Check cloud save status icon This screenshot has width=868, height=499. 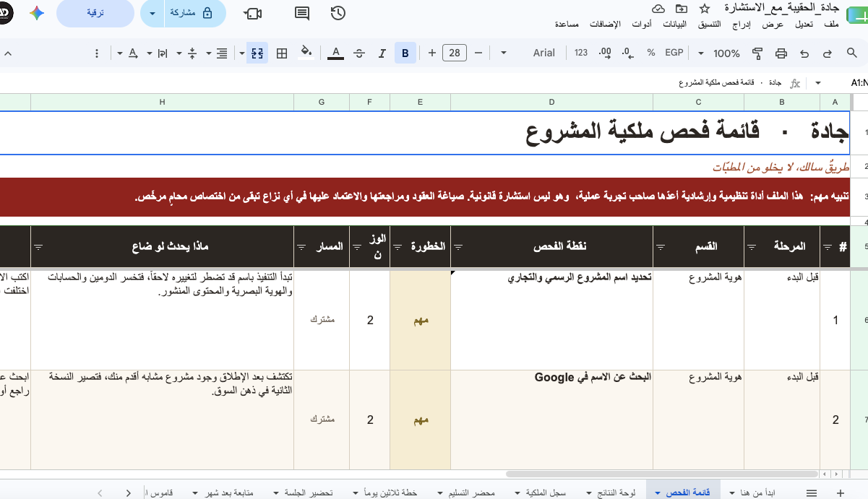(658, 9)
